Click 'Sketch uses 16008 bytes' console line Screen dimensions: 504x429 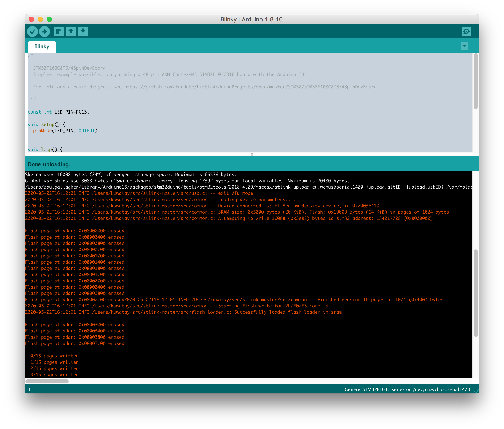click(x=131, y=175)
